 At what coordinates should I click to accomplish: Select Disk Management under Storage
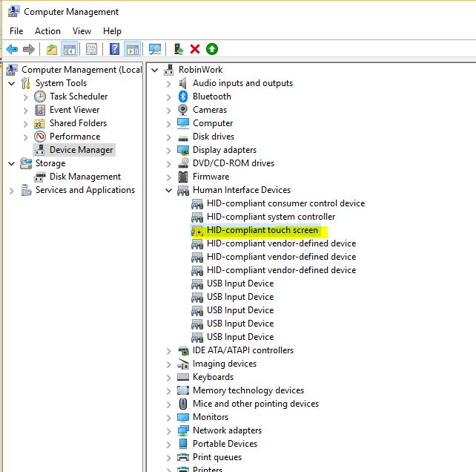point(85,177)
